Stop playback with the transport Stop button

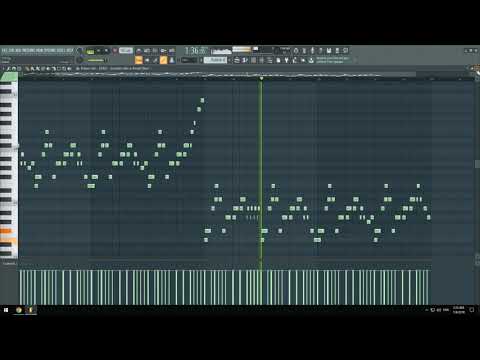pyautogui.click(x=106, y=51)
